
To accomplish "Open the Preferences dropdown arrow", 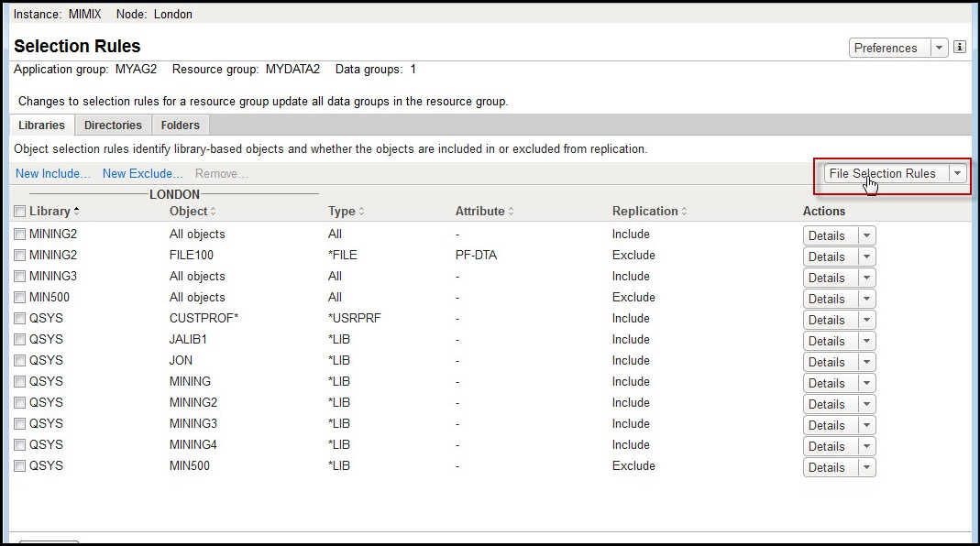I will (939, 48).
